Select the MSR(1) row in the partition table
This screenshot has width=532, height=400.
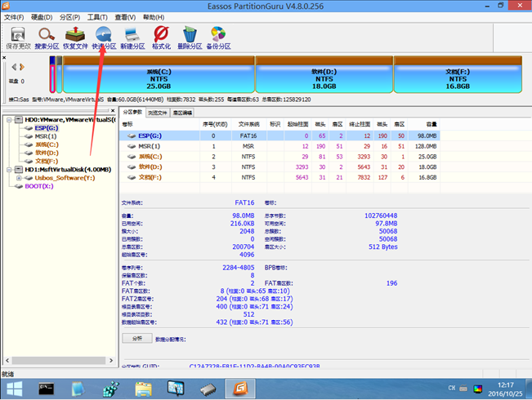279,146
